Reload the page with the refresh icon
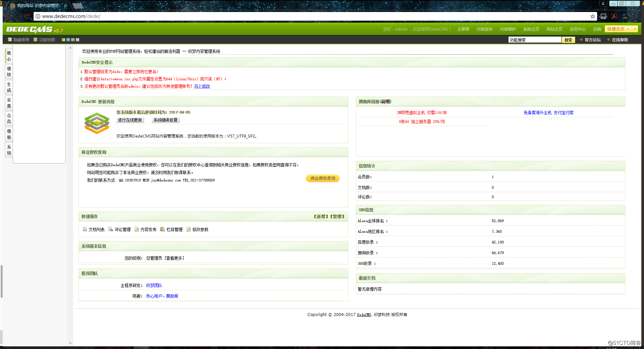Screen dimensions: 644x349 pos(27,16)
